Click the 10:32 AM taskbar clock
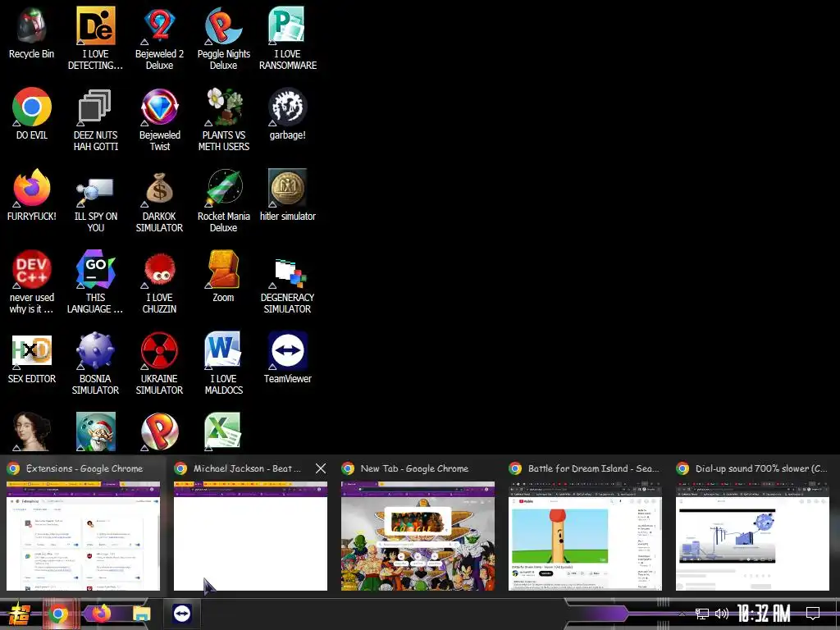Screen dimensions: 840x630 pyautogui.click(x=764, y=614)
